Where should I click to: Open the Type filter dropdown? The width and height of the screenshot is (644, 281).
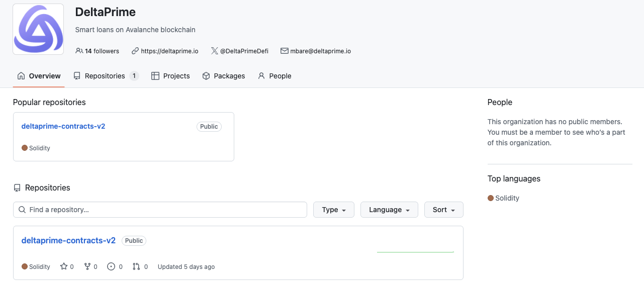pyautogui.click(x=334, y=210)
